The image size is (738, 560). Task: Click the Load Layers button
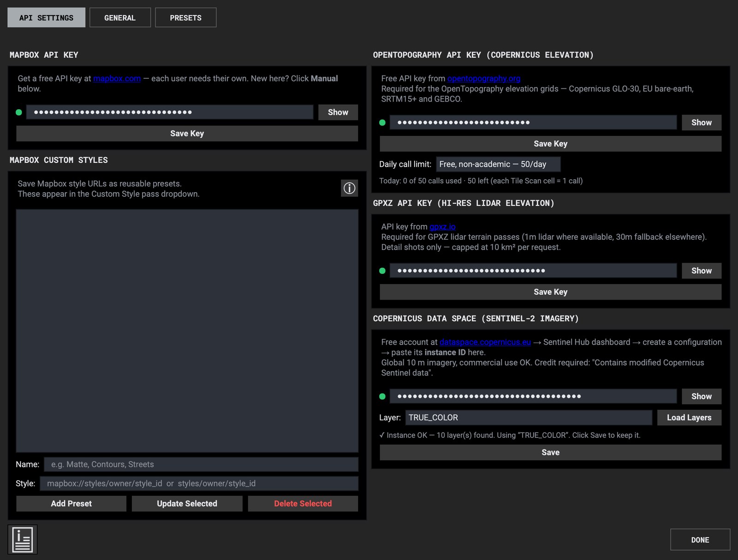(x=689, y=418)
